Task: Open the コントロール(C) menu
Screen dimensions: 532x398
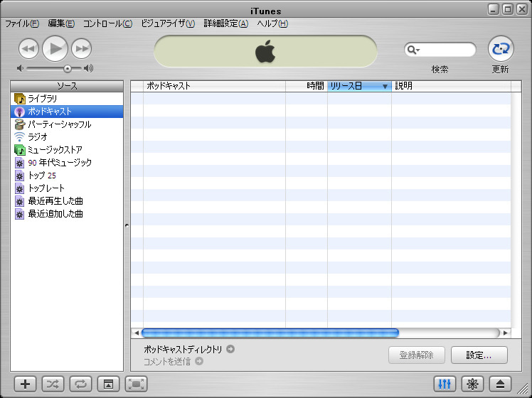Action: [108, 23]
